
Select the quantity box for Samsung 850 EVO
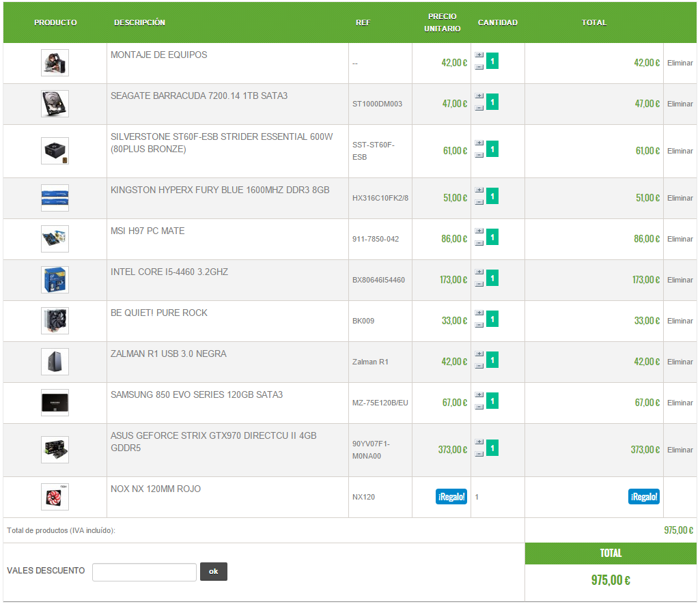coord(492,401)
